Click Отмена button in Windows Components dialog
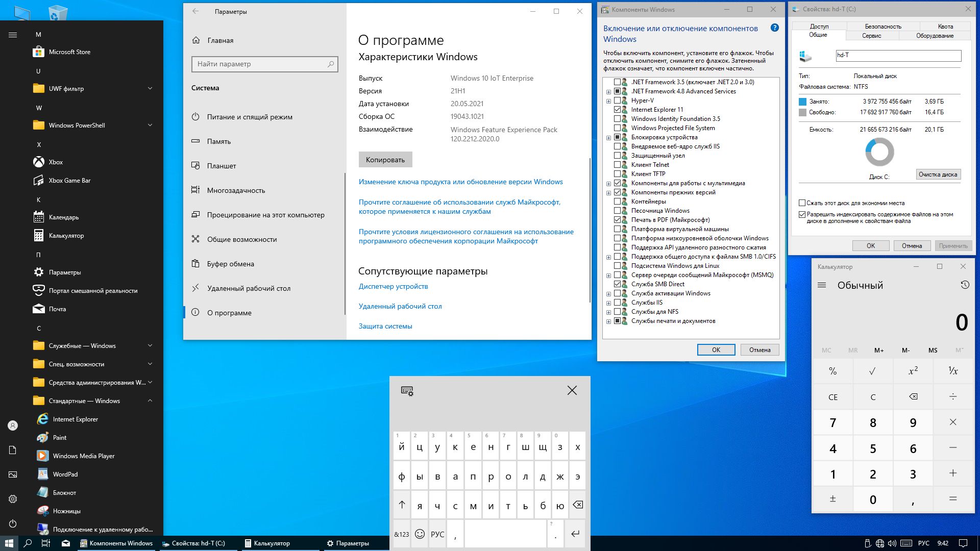 [x=759, y=350]
